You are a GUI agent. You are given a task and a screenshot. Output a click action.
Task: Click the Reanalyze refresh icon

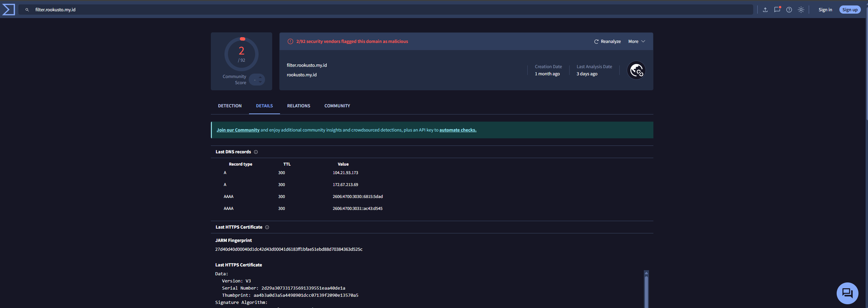[x=596, y=41]
